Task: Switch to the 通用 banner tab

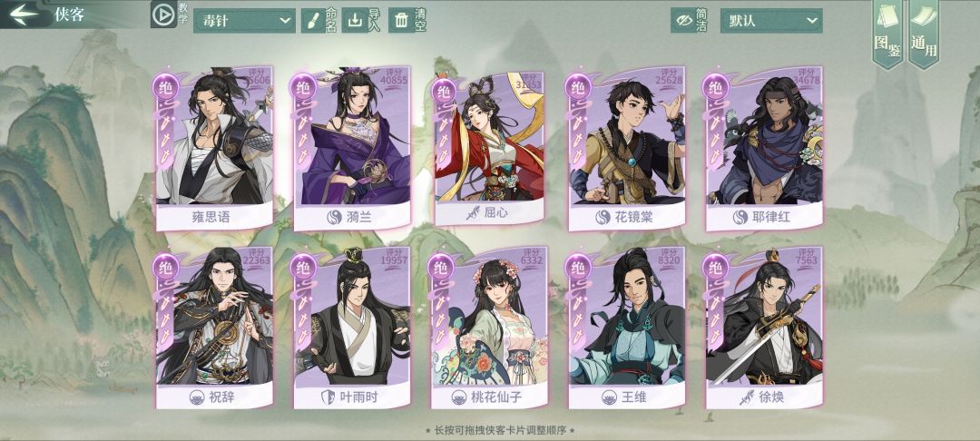Action: pos(923,33)
